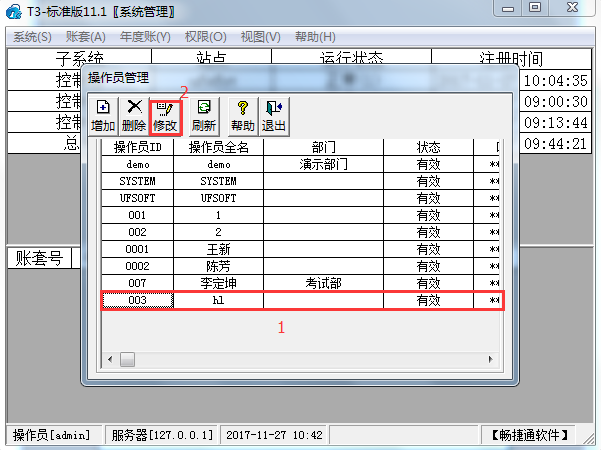This screenshot has height=450, width=601.
Task: Click the 状态 column header
Action: tap(429, 147)
